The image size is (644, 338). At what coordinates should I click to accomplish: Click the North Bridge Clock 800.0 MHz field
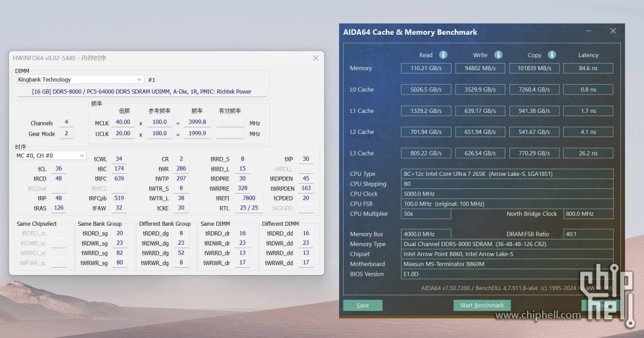pyautogui.click(x=588, y=214)
